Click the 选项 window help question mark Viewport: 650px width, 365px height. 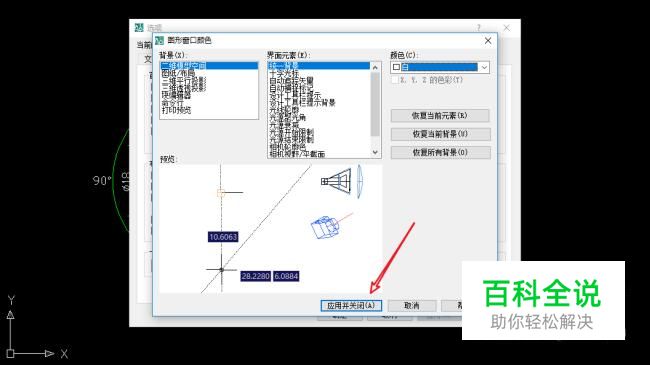479,28
